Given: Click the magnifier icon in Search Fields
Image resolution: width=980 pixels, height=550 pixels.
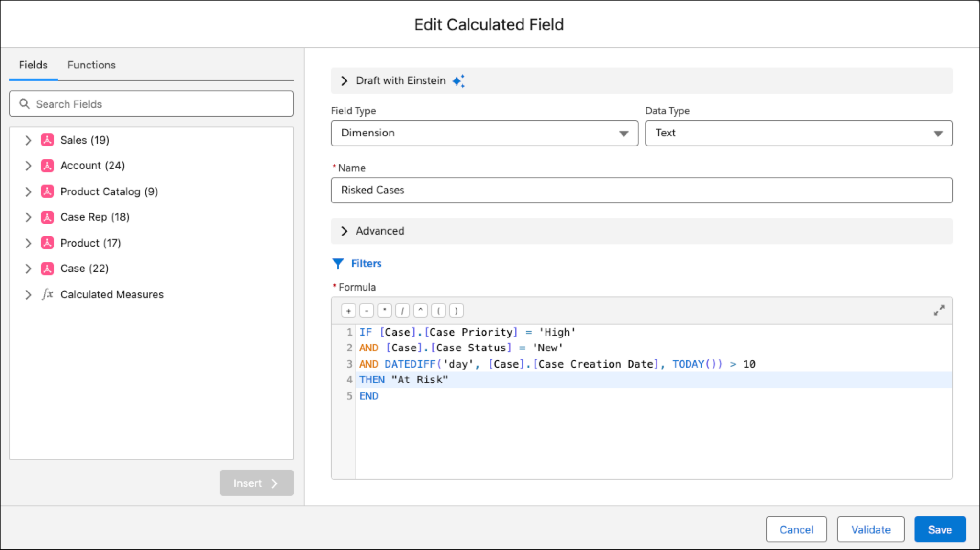Looking at the screenshot, I should pos(24,104).
